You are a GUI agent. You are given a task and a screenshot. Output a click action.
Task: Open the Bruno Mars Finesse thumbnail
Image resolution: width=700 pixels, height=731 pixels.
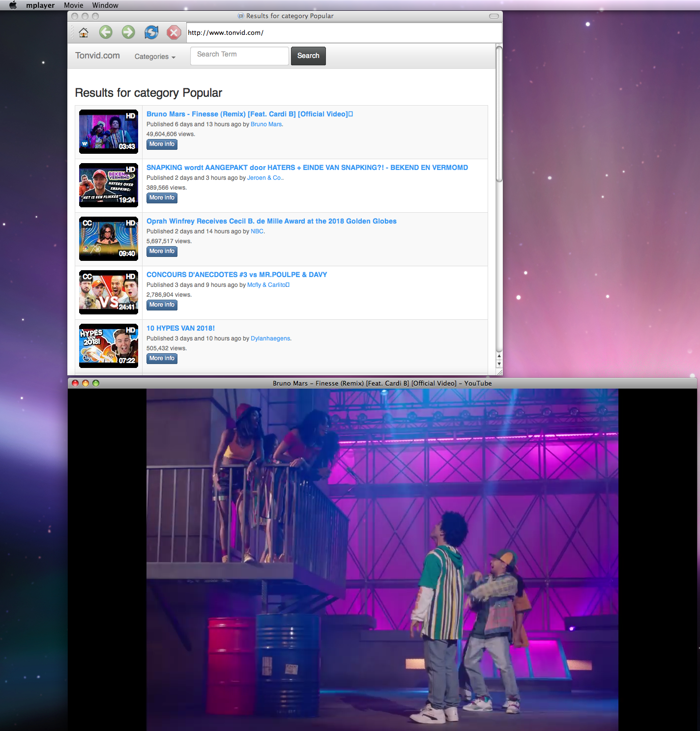click(x=109, y=132)
